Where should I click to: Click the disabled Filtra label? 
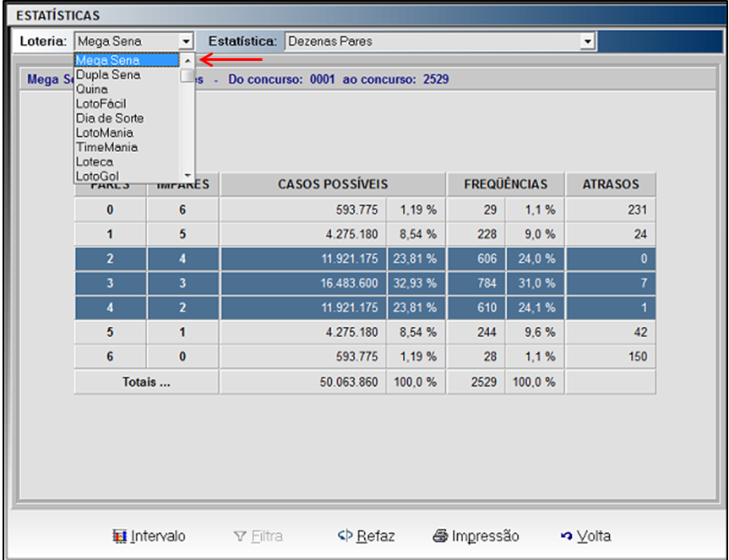[x=267, y=536]
